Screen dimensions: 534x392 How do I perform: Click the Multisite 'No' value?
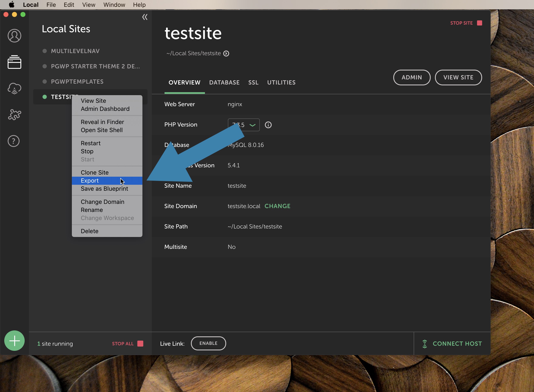232,247
